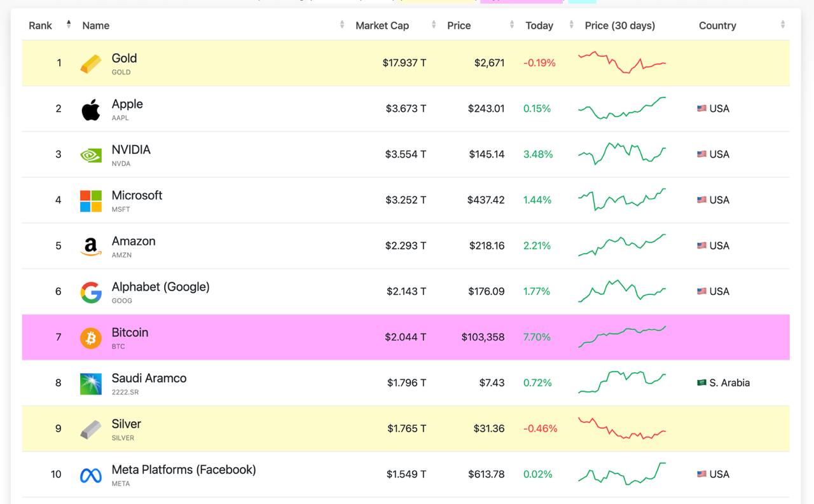Click the Amazon logo icon

(x=91, y=247)
